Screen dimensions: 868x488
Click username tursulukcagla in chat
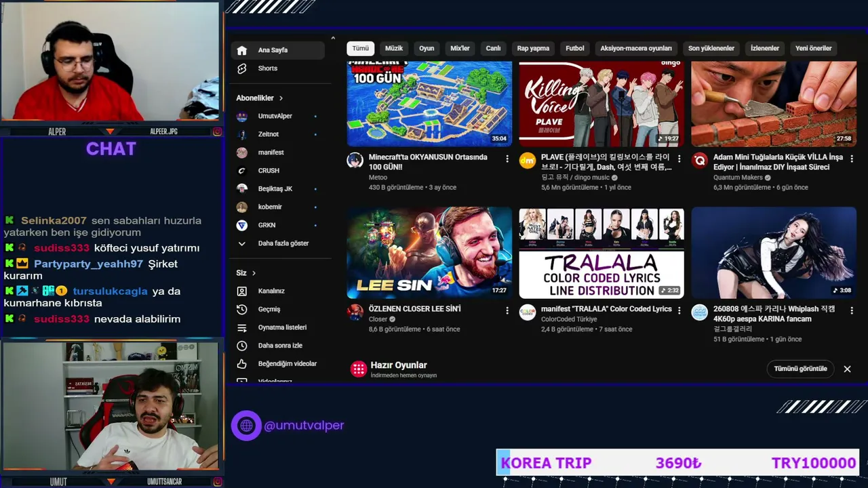coord(110,291)
